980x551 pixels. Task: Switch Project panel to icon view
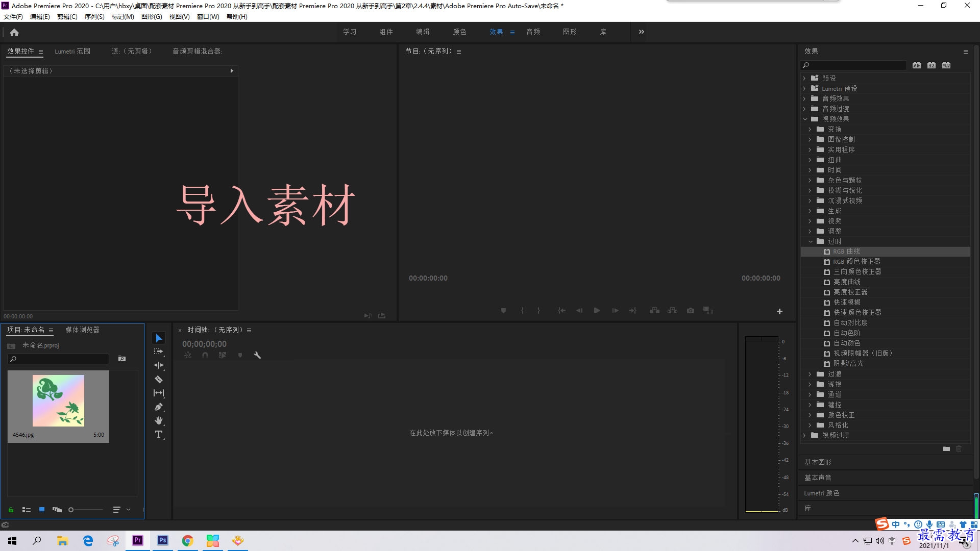pyautogui.click(x=42, y=510)
